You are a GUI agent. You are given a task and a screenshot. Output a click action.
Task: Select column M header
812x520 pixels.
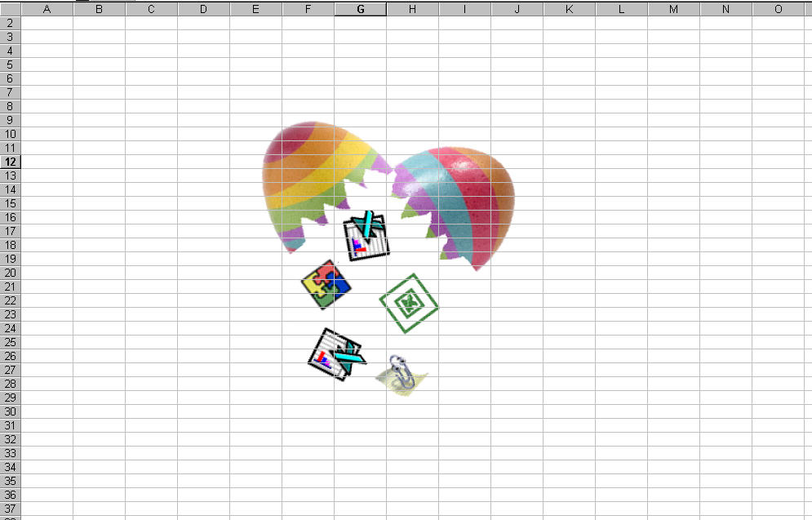pos(674,9)
